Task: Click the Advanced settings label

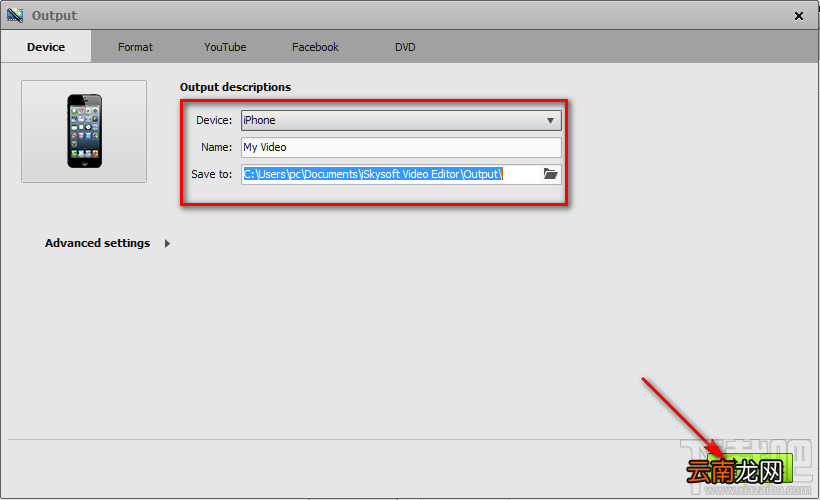Action: pyautogui.click(x=97, y=243)
